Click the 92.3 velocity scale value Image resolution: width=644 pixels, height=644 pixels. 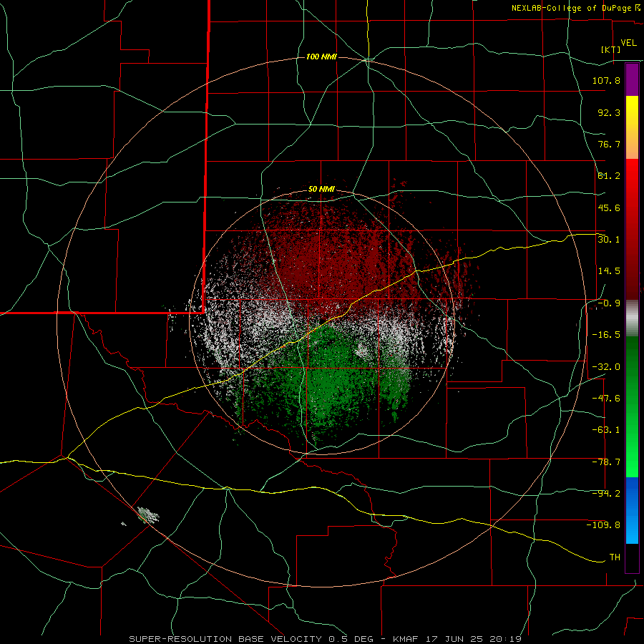tap(609, 112)
